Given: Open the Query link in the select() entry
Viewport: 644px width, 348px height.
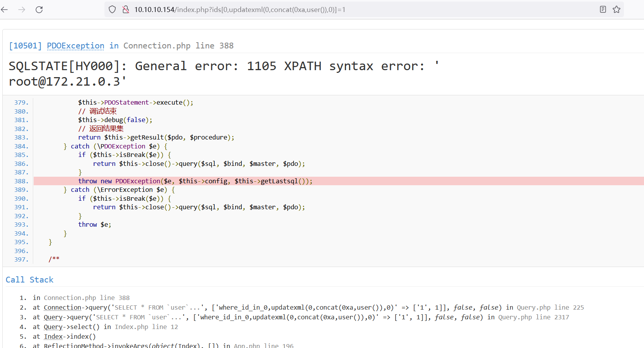Looking at the screenshot, I should tap(53, 327).
